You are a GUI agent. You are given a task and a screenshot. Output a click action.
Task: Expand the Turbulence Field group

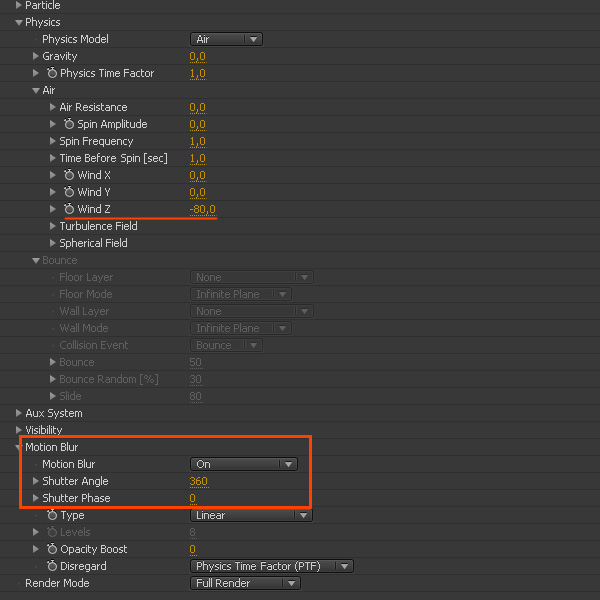point(53,226)
